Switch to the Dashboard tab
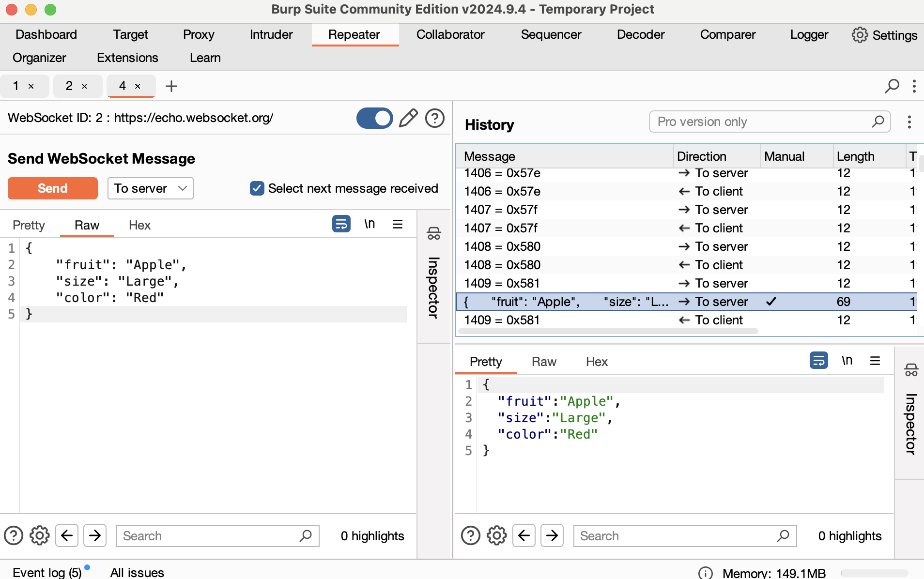The image size is (924, 579). coord(46,34)
